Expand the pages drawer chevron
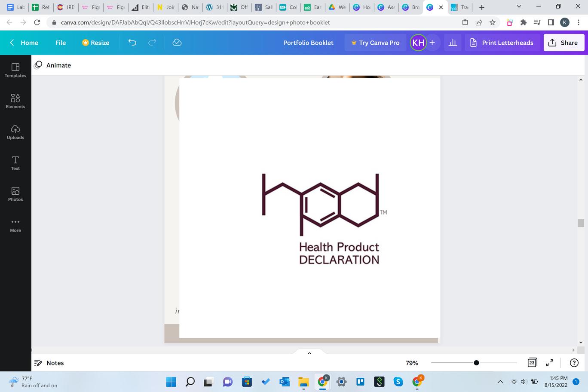Viewport: 588px width, 392px height. pyautogui.click(x=309, y=353)
